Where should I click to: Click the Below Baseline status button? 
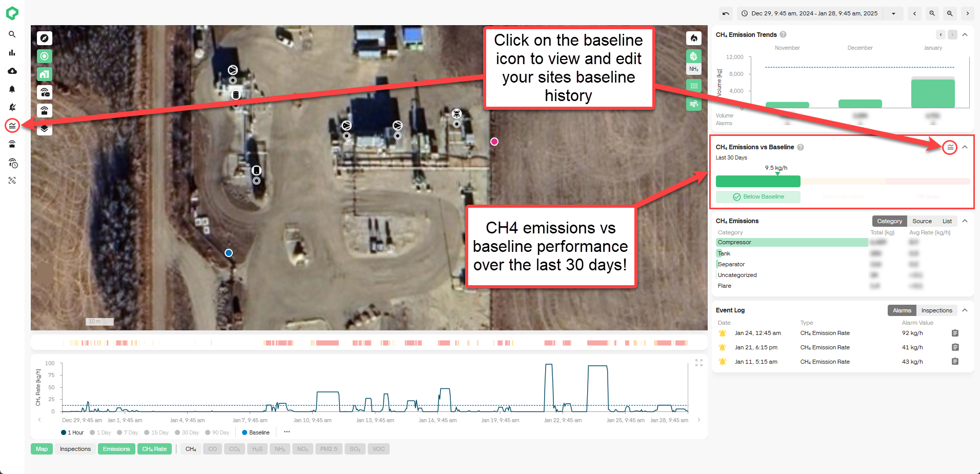coord(758,197)
